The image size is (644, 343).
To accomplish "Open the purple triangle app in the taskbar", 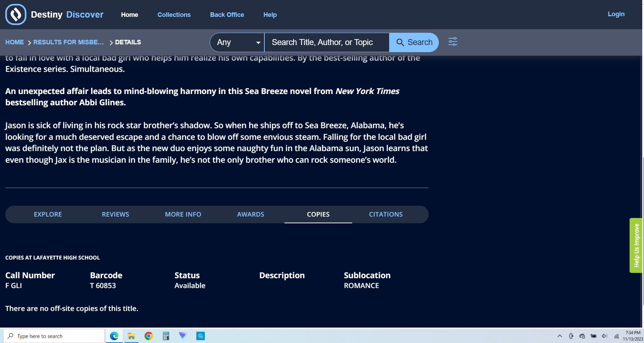I will 183,336.
